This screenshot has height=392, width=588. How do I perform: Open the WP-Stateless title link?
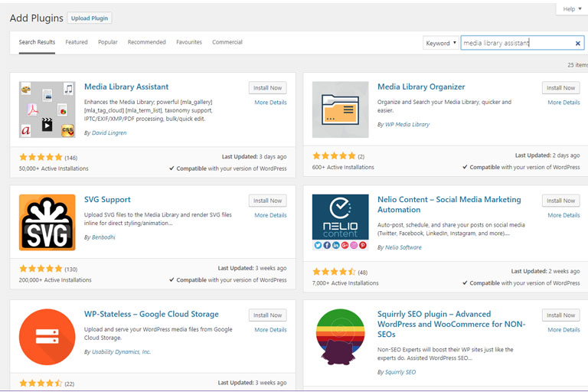point(152,314)
